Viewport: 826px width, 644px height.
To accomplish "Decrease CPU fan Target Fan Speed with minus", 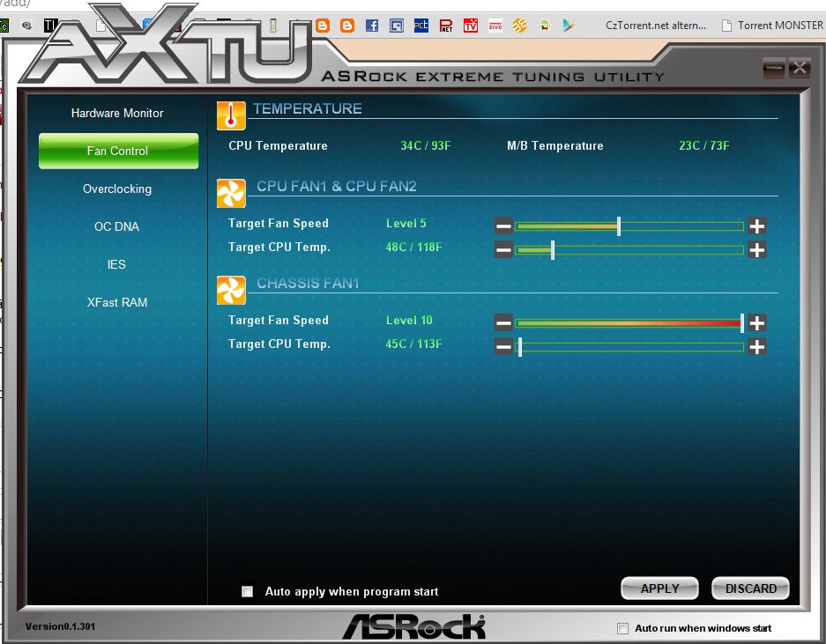I will click(503, 226).
